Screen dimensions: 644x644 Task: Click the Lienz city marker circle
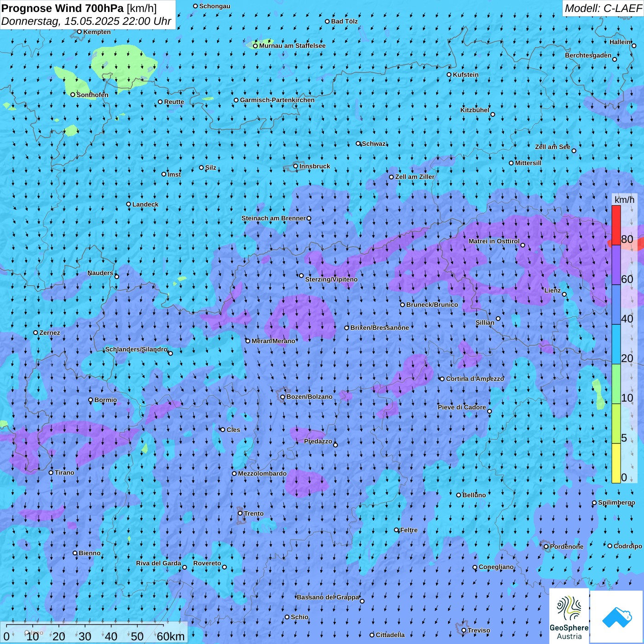(564, 294)
